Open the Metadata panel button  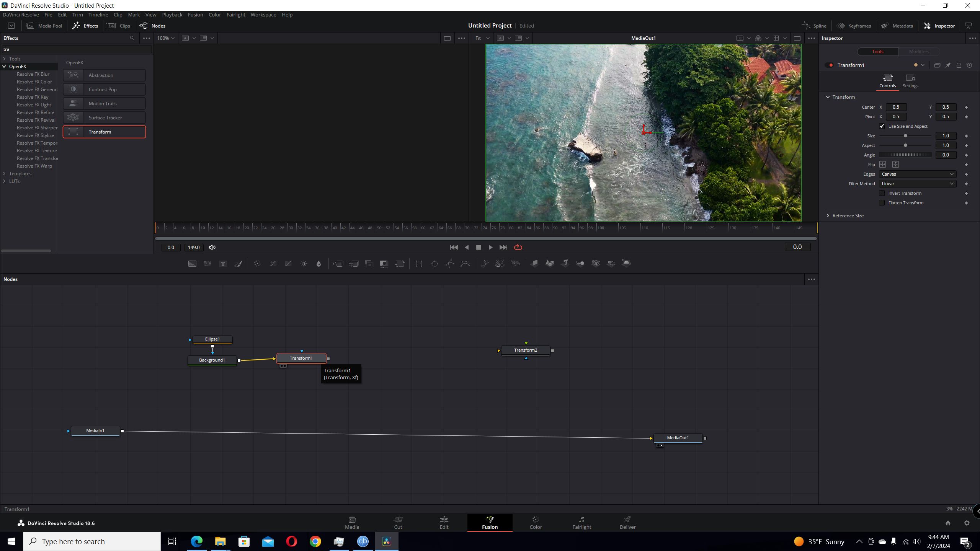point(897,26)
